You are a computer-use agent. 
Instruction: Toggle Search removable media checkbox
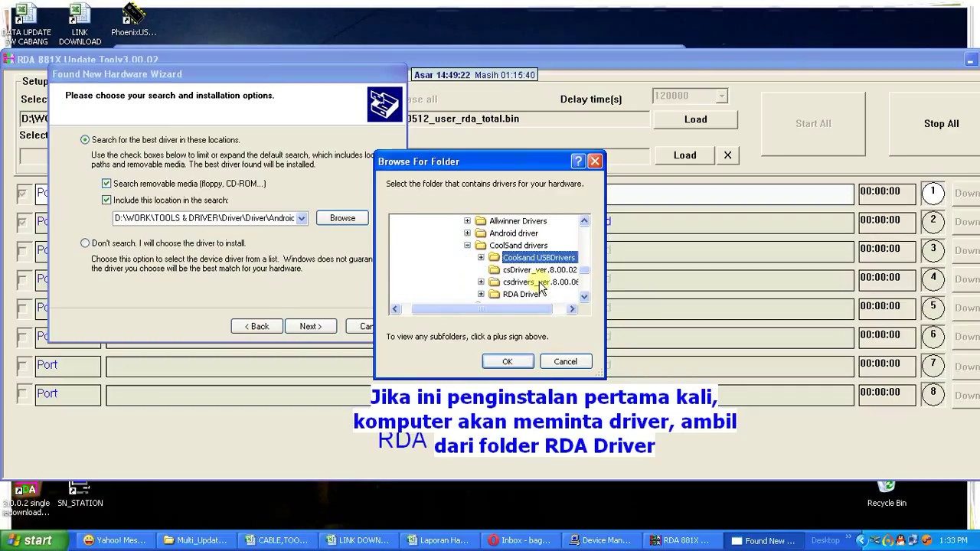[106, 184]
